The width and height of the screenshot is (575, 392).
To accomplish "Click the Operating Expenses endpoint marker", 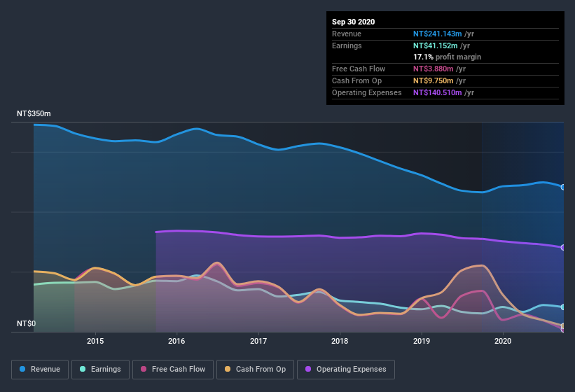I will pyautogui.click(x=563, y=248).
